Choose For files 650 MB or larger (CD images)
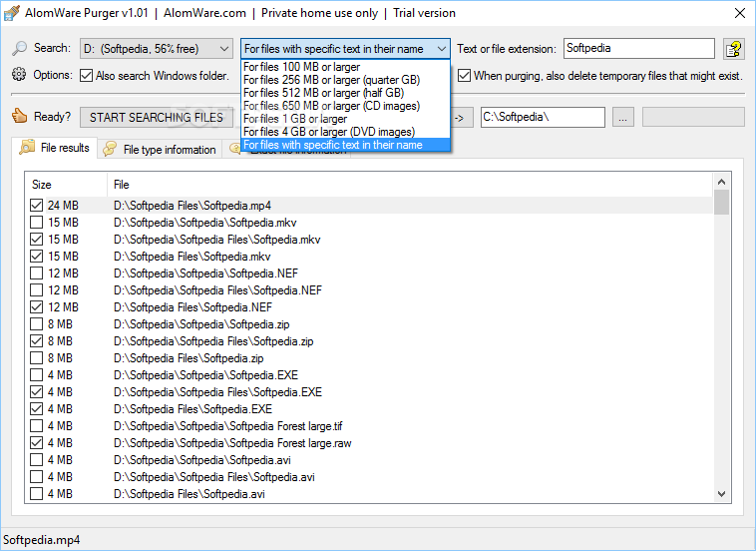This screenshot has height=551, width=756. [345, 106]
